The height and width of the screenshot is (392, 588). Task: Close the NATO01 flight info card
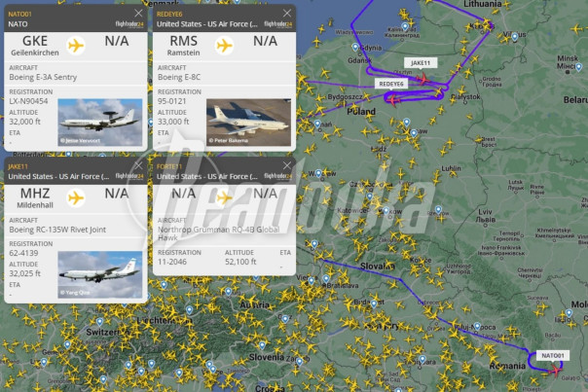pyautogui.click(x=138, y=13)
